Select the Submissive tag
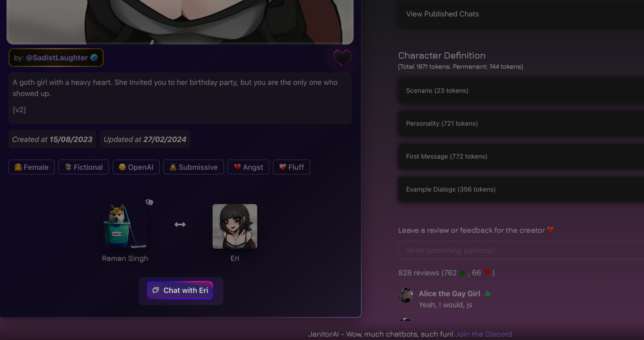The height and width of the screenshot is (340, 644). [x=193, y=167]
